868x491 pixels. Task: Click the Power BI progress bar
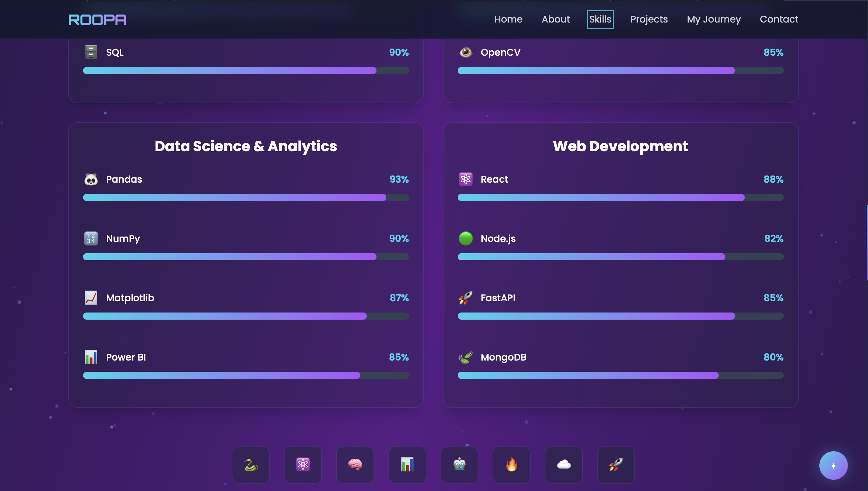(246, 375)
